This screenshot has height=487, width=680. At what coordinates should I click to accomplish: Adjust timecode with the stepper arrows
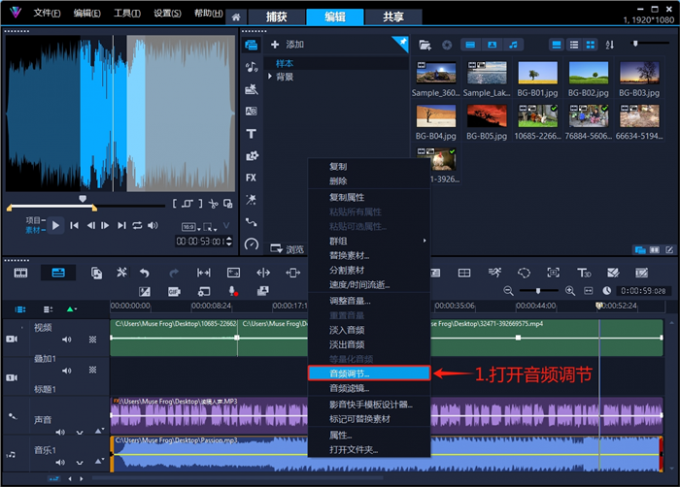(229, 241)
